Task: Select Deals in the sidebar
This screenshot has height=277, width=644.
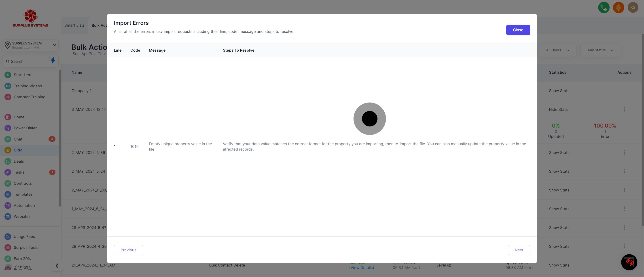Action: (19, 161)
